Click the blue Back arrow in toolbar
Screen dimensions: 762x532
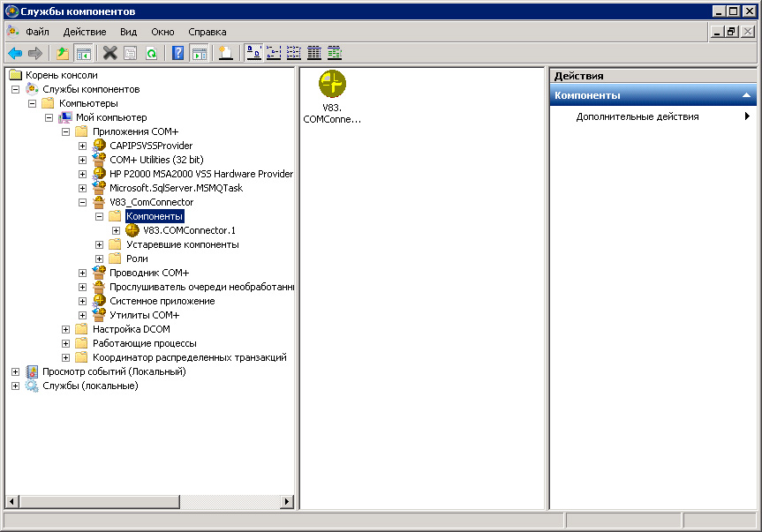[x=15, y=53]
